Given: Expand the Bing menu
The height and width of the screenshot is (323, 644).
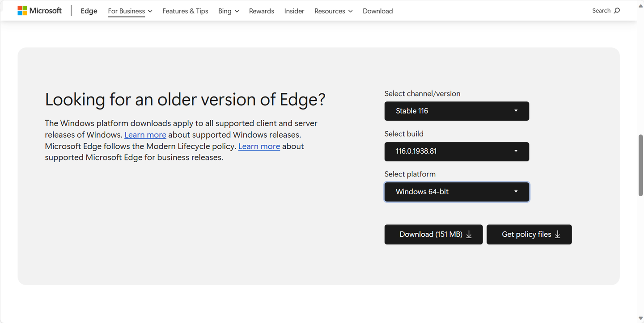Looking at the screenshot, I should (x=229, y=11).
